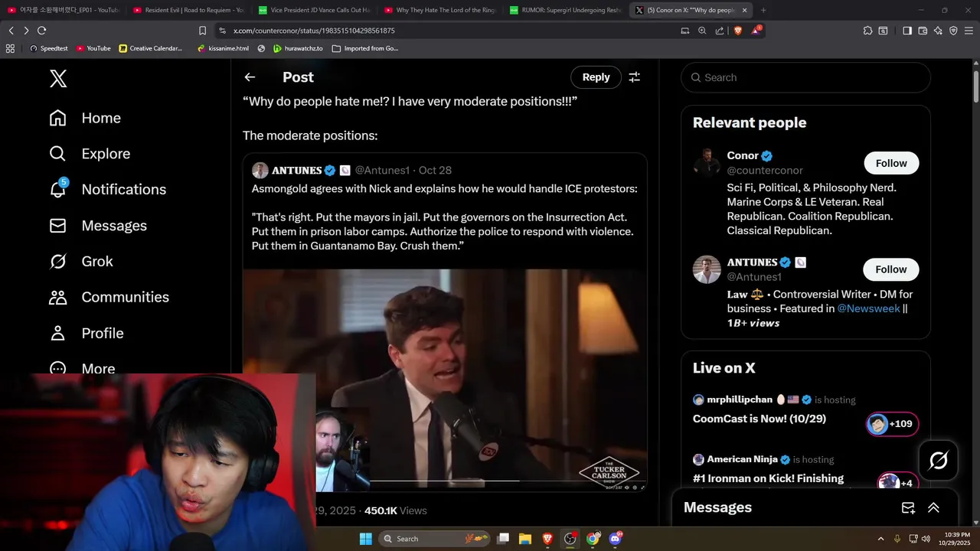
Task: Follow ANTUNES in Relevant people
Action: [891, 269]
